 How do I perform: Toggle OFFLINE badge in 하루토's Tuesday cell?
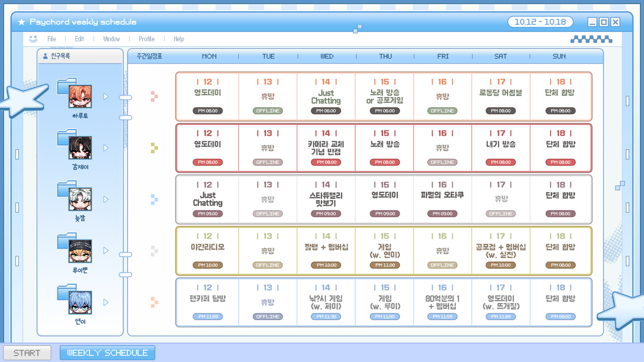(268, 111)
